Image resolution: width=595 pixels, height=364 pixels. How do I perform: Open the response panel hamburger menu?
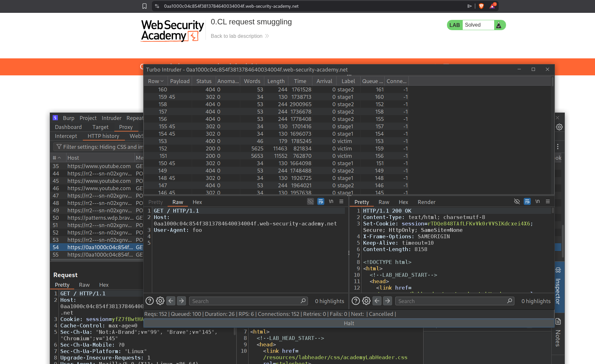(548, 201)
